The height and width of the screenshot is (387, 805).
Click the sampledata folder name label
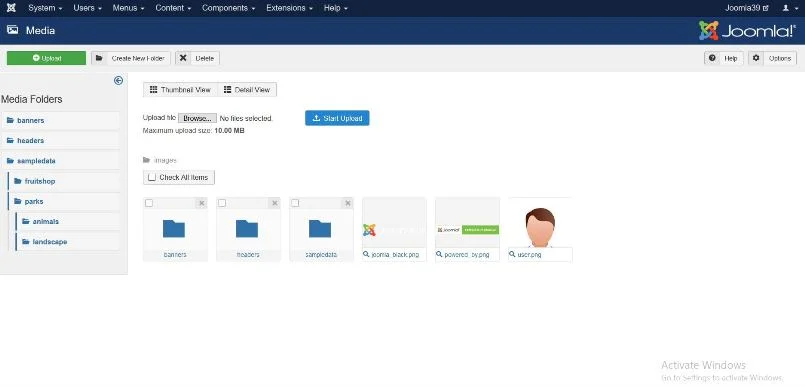pos(321,255)
